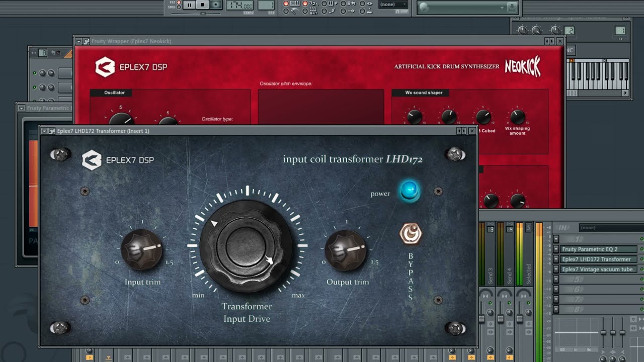The height and width of the screenshot is (362, 644).
Task: Select Eplex7 LHD172 Transformer in mixer slots
Action: point(599,259)
